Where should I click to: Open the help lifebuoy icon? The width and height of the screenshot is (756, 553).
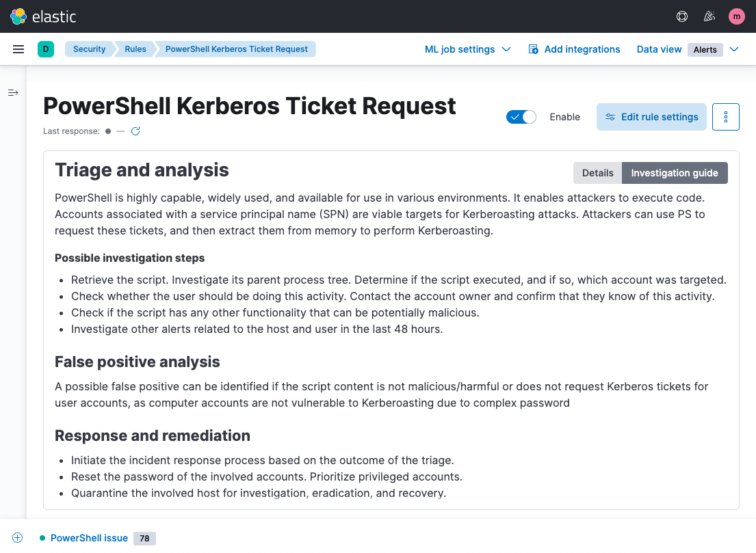tap(681, 16)
